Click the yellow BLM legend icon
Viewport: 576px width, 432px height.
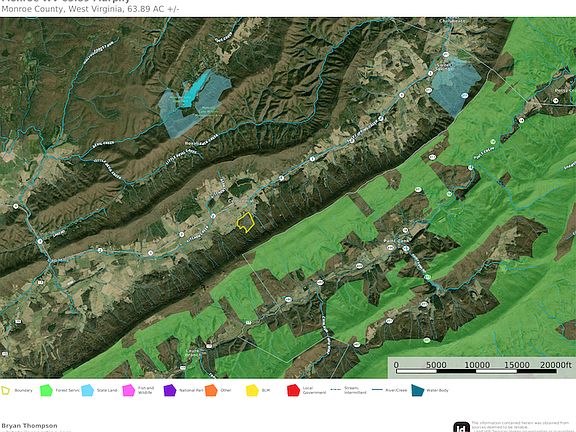(x=252, y=390)
